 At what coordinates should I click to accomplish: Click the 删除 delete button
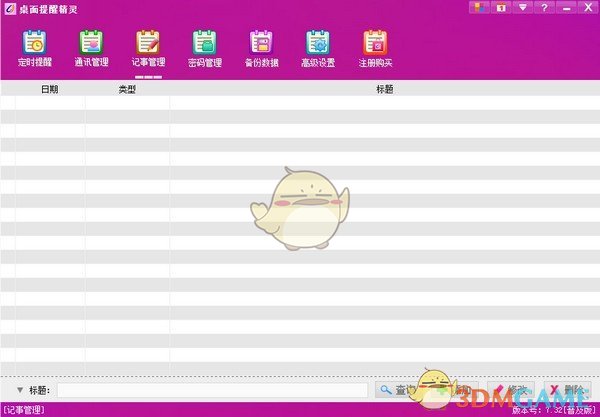click(567, 390)
